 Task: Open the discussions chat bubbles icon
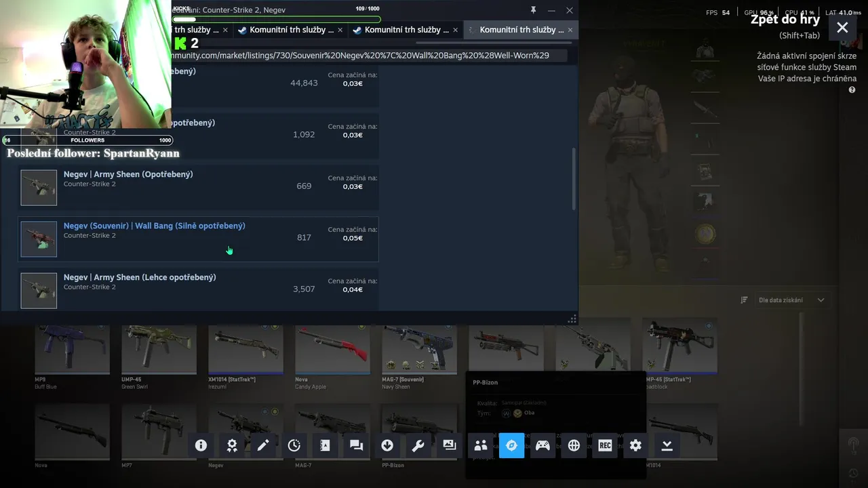pos(356,445)
